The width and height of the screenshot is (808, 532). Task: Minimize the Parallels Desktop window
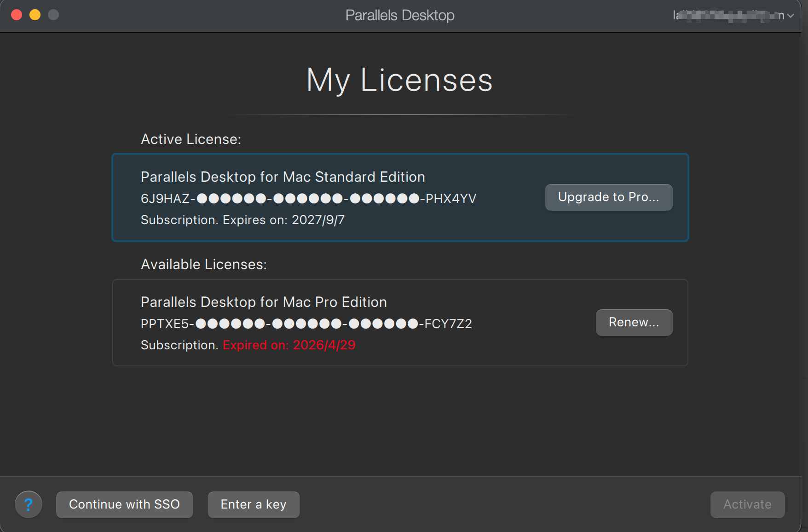(x=35, y=15)
